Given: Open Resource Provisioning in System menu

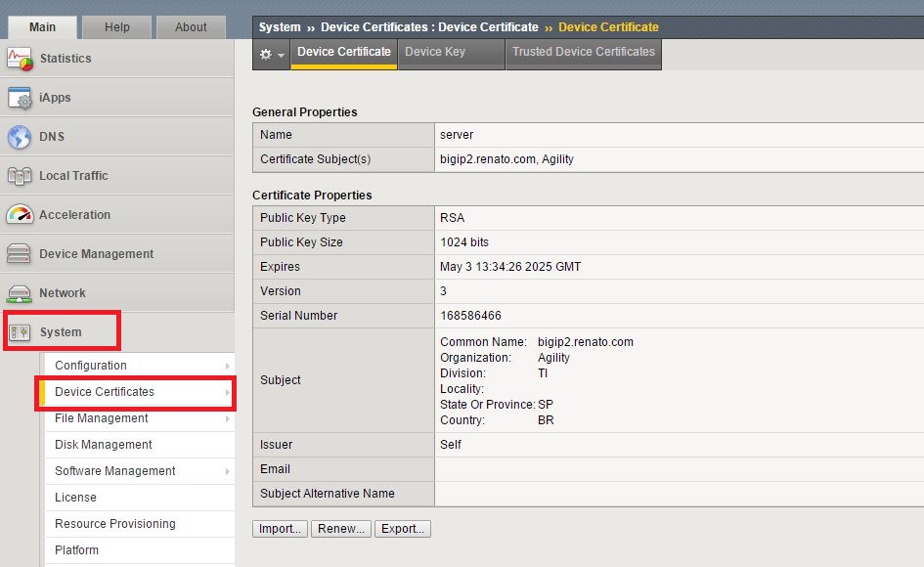Looking at the screenshot, I should [115, 524].
